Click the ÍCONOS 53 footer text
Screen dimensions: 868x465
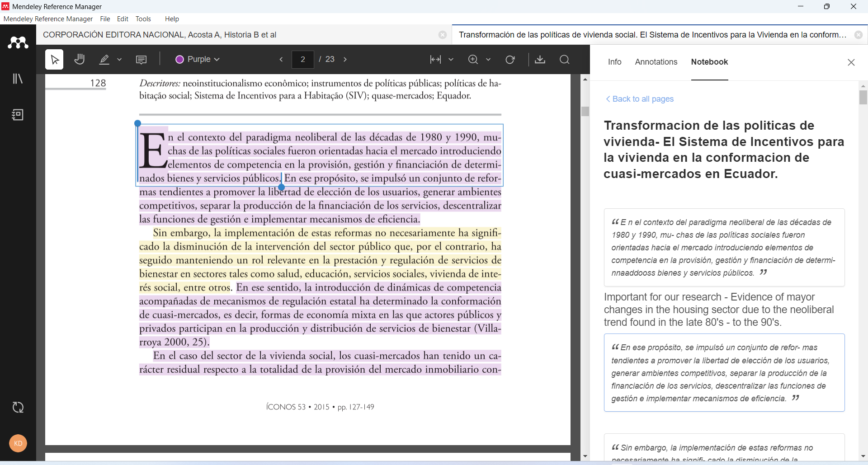pyautogui.click(x=320, y=407)
